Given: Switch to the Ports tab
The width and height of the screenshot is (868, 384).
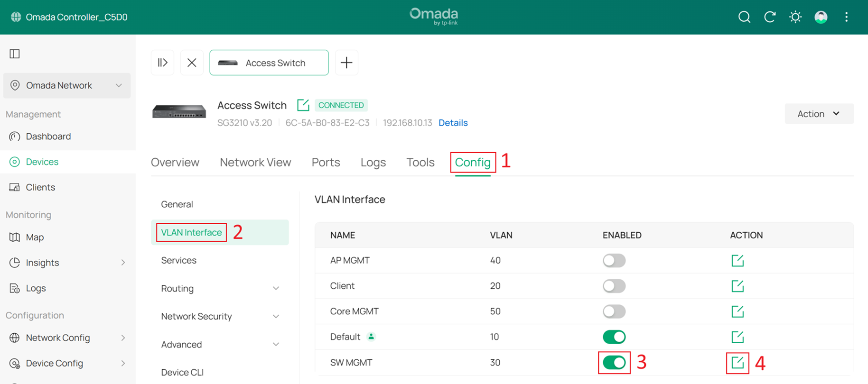Looking at the screenshot, I should coord(326,162).
